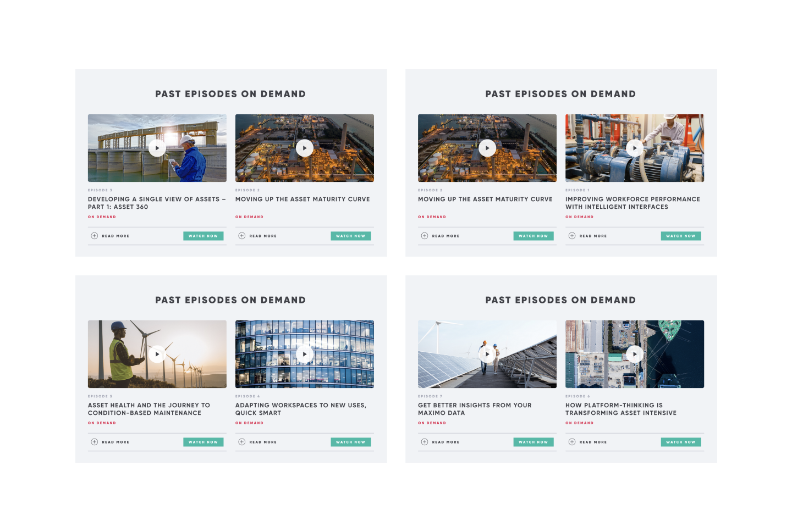Viewport: 792px width, 532px height.
Task: Click Watch Now for Asset 360 episode
Action: coord(204,236)
